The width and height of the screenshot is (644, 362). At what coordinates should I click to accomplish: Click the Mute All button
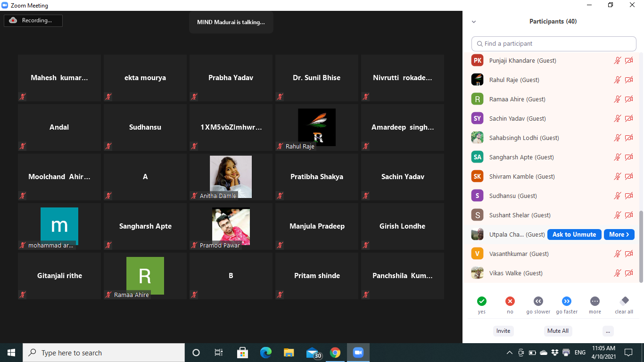click(558, 331)
